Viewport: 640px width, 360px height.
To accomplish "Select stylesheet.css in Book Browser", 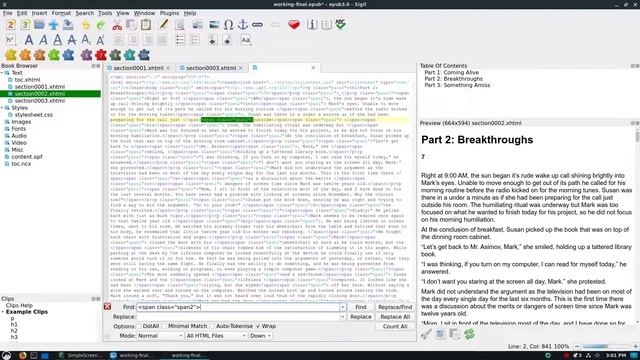I will click(33, 115).
